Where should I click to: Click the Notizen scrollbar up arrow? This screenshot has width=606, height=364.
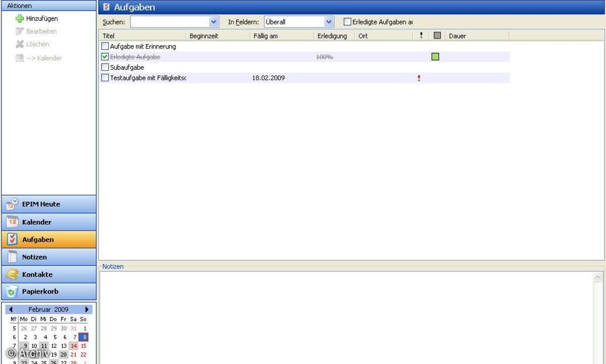(x=597, y=277)
